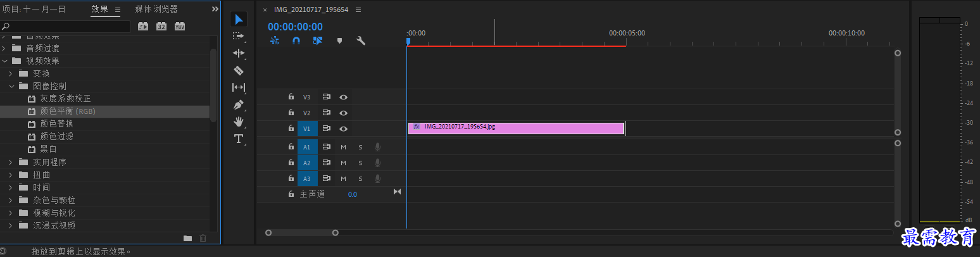The image size is (980, 257).
Task: Select the Selection arrow tool
Action: point(239,19)
